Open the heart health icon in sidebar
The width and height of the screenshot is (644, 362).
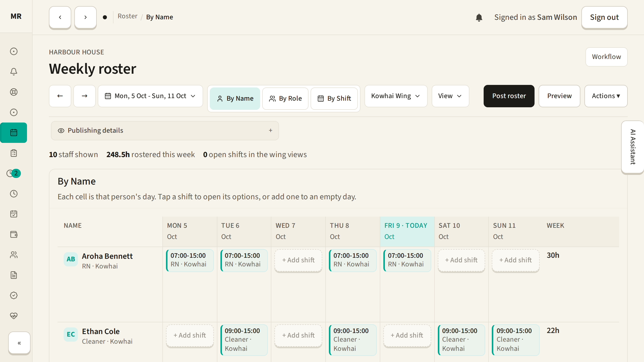click(x=14, y=316)
